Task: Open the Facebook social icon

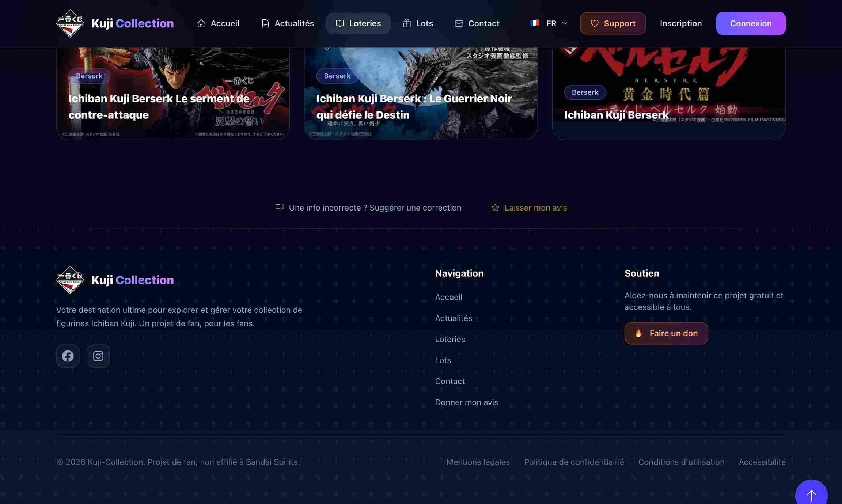Action: tap(68, 356)
